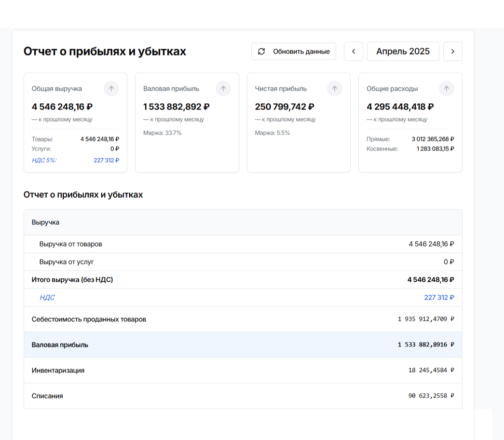Viewport: 504px width, 440px height.
Task: Click arrow icon on Чистая прибыль card
Action: 335,89
